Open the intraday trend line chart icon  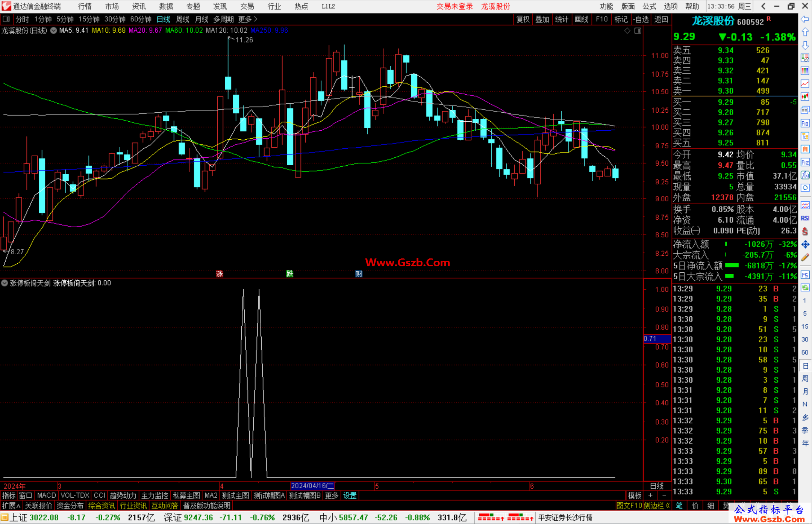point(805,84)
